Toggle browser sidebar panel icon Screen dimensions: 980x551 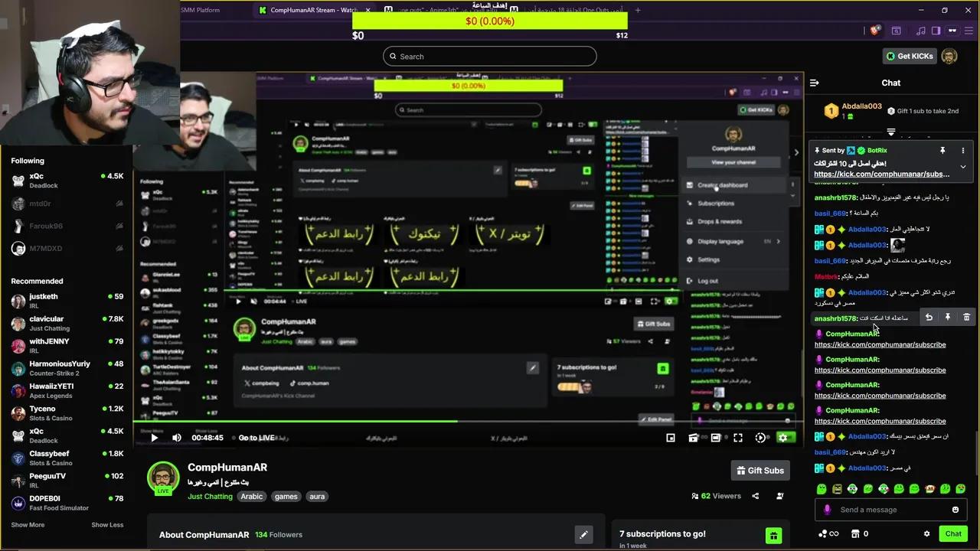click(936, 31)
